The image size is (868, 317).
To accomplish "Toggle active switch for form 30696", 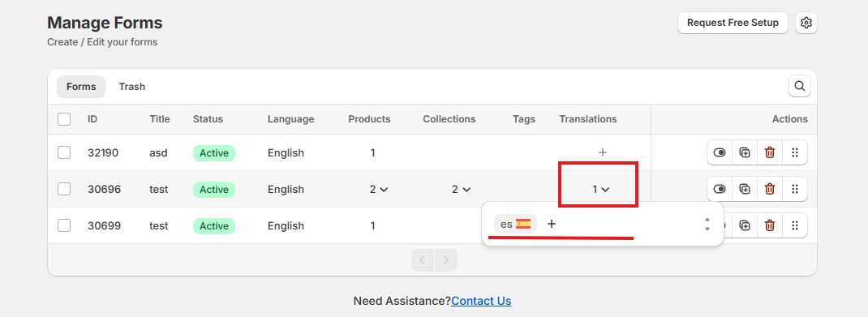I will 720,189.
